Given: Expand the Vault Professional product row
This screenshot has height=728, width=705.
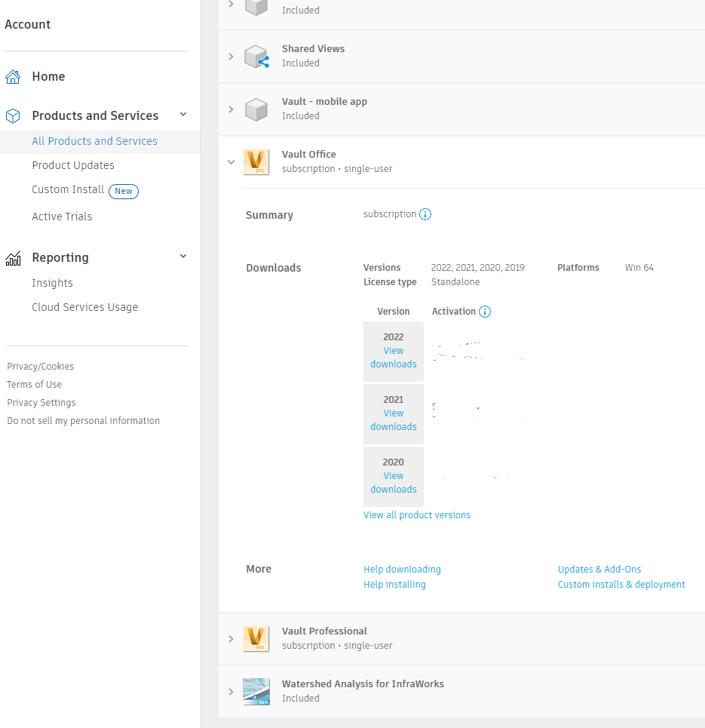Looking at the screenshot, I should coord(231,638).
